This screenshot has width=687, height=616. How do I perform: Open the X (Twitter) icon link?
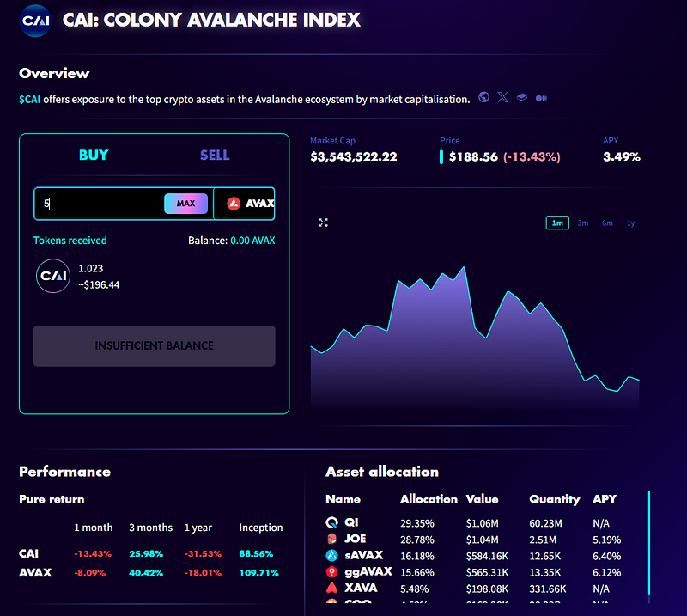tap(503, 97)
